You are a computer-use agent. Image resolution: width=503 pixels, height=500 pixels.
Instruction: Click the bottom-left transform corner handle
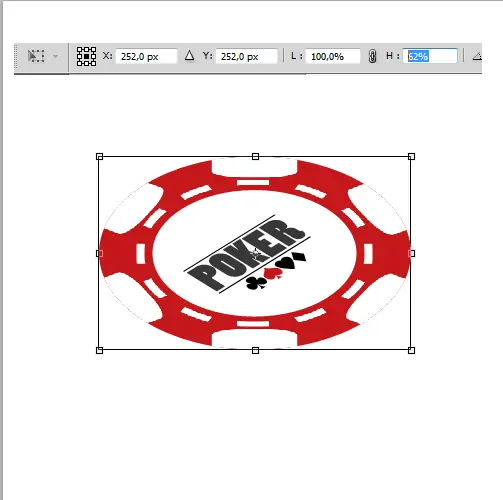(99, 350)
